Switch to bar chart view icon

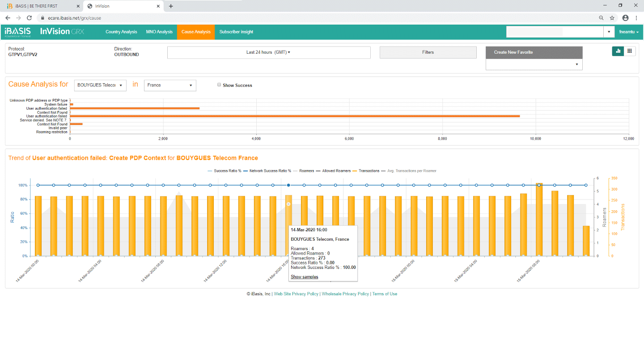[618, 51]
